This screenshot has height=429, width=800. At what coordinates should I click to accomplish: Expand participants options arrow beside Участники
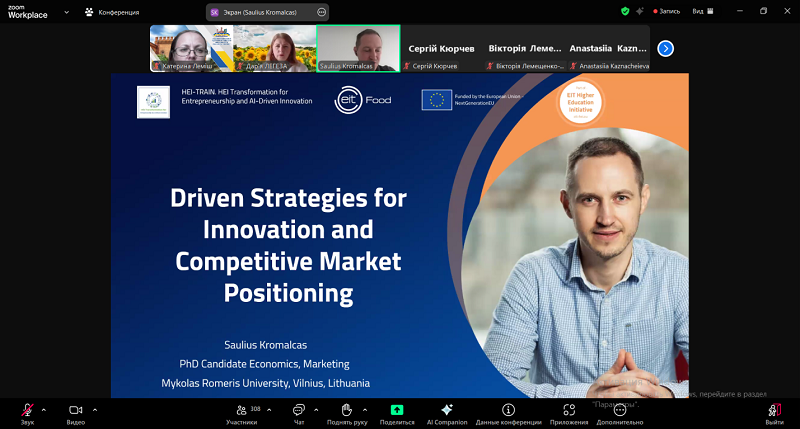[269, 410]
